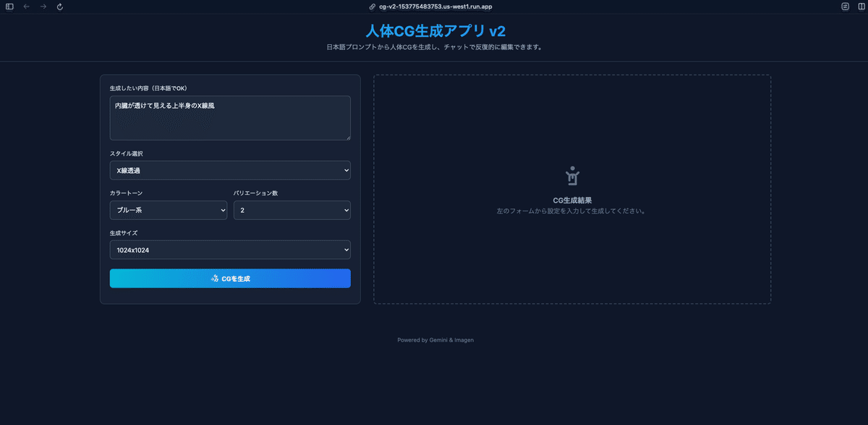This screenshot has width=868, height=425.
Task: Open the reader view icon at top right
Action: [x=845, y=7]
